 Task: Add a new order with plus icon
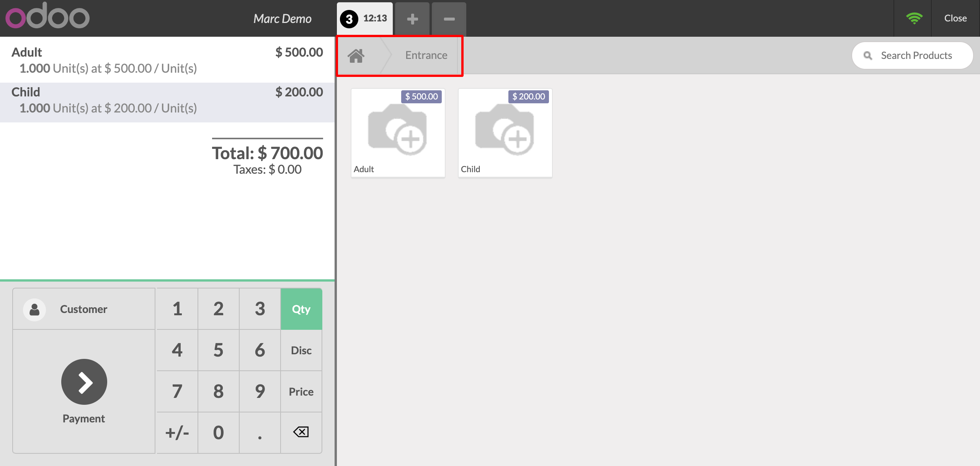pos(412,19)
